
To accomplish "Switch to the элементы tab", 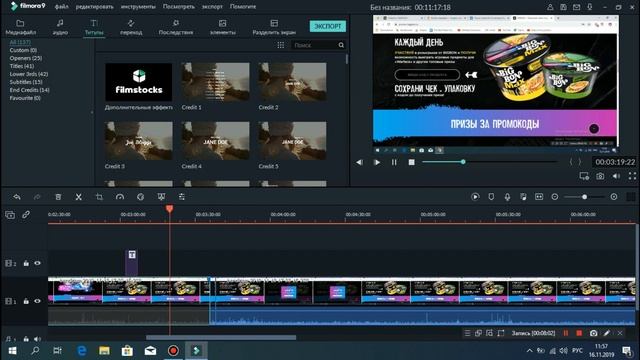I will tap(222, 27).
